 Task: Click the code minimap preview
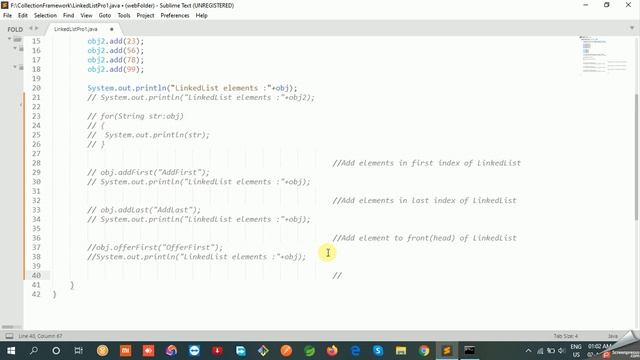[604, 54]
